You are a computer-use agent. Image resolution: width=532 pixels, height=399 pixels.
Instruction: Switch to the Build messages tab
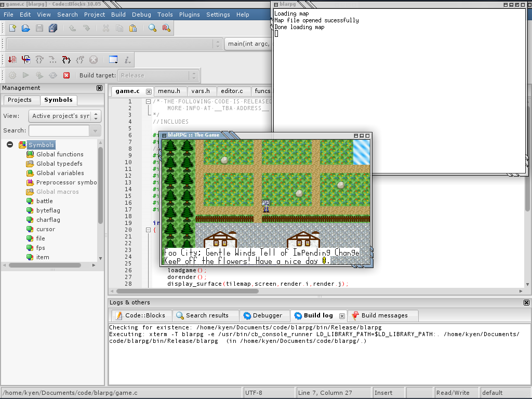coord(384,315)
